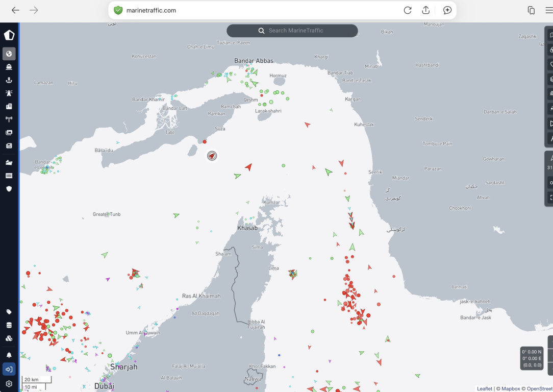The width and height of the screenshot is (553, 392).
Task: Click the Mapbox attribution link
Action: point(511,388)
